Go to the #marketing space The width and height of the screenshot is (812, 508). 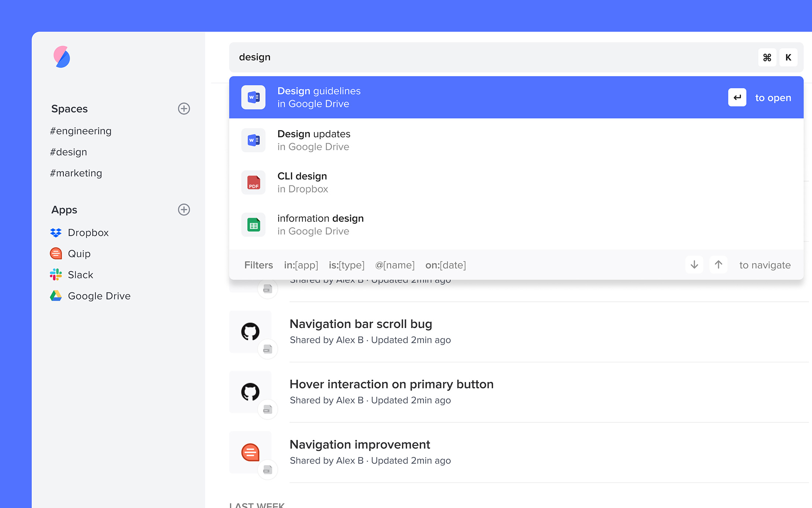(x=76, y=173)
